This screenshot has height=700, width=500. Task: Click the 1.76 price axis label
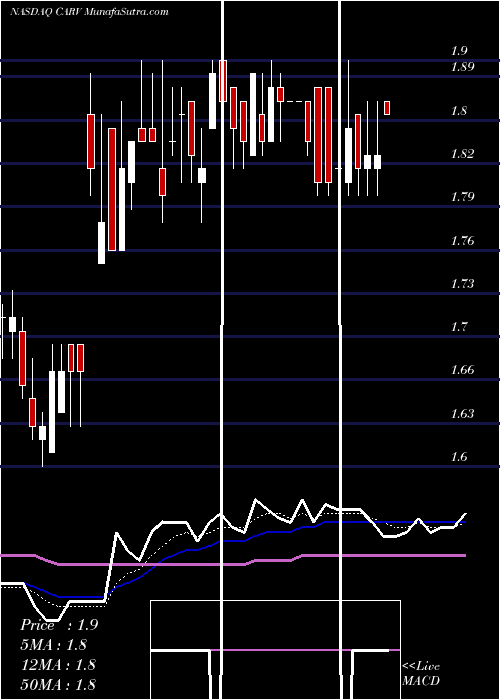tap(463, 241)
